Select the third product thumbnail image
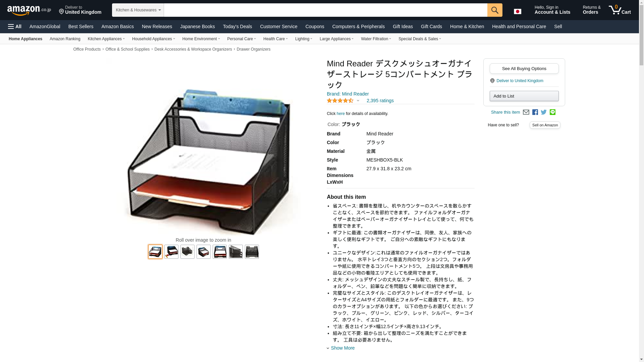Screen dimensions: 644x362 tap(187, 252)
